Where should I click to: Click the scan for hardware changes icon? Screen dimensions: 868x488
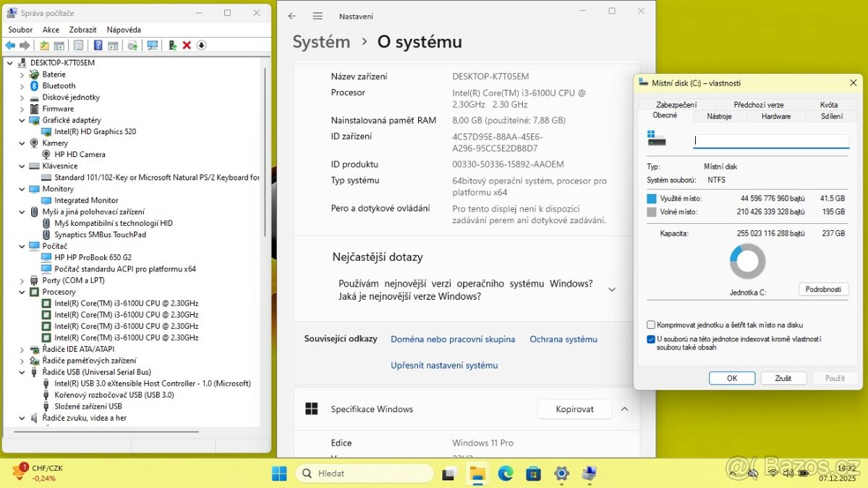pyautogui.click(x=152, y=46)
